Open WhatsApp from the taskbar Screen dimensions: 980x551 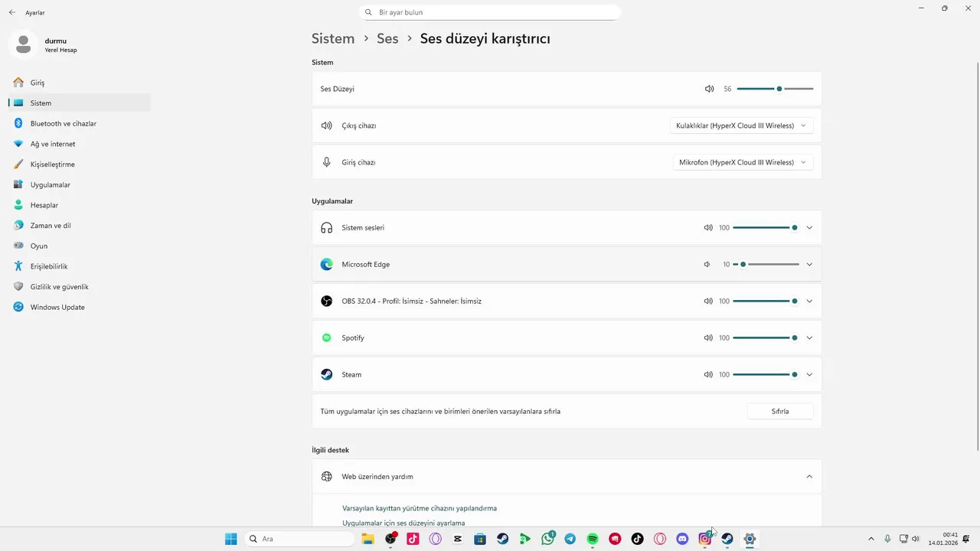[x=547, y=539]
